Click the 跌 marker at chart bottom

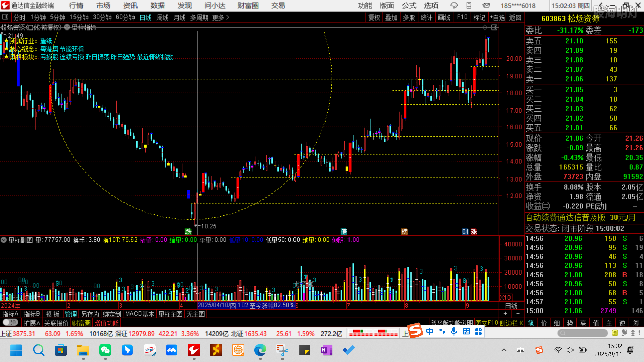(188, 231)
